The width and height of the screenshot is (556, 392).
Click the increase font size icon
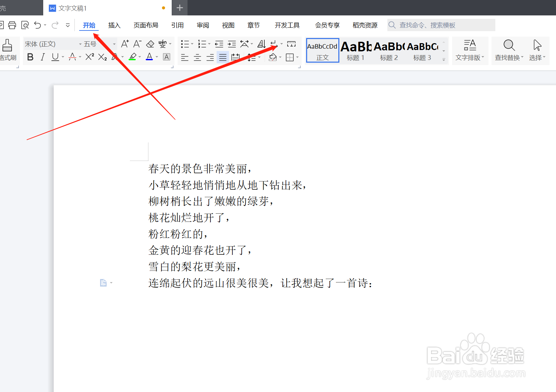pos(124,43)
